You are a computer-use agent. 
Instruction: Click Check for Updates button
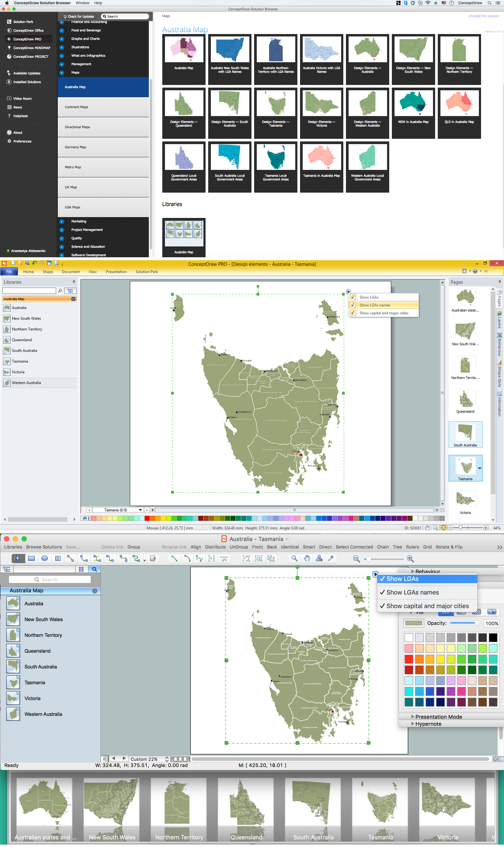click(79, 16)
